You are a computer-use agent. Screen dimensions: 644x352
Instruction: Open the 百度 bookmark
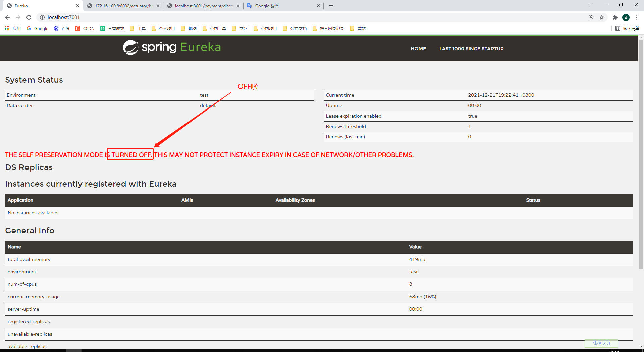(x=62, y=28)
